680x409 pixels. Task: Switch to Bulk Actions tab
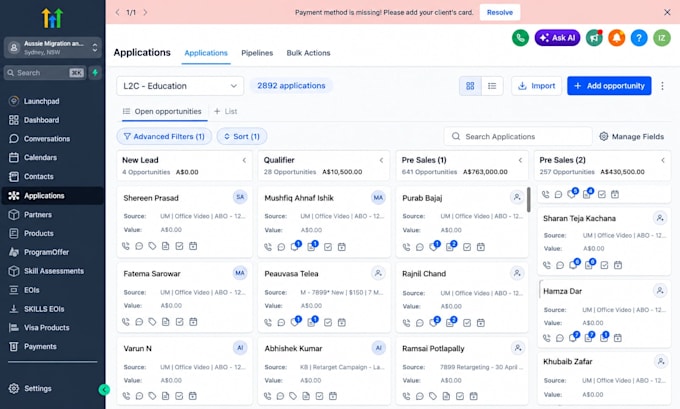point(308,53)
